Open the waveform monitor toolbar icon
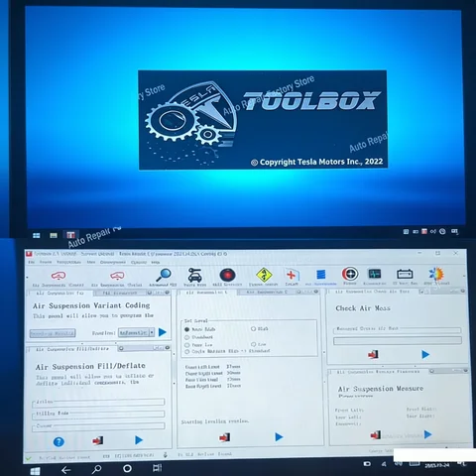Image resolution: width=476 pixels, height=476 pixels. [375, 274]
